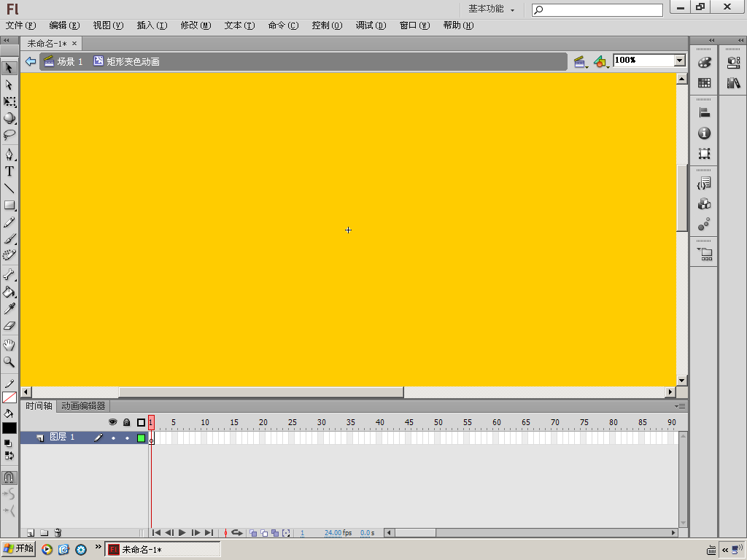747x560 pixels.
Task: Click 场景 1 in edit bar
Action: tap(63, 61)
